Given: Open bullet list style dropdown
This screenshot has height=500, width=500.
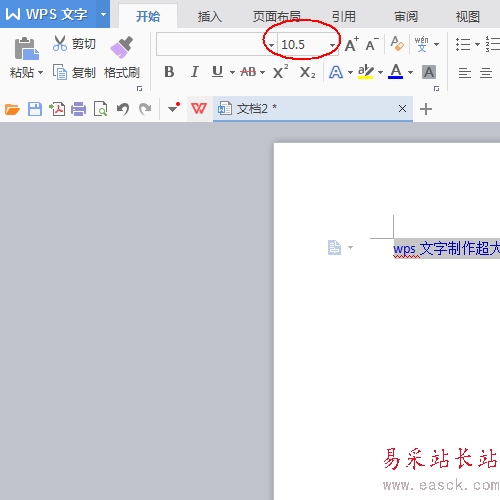Looking at the screenshot, I should pyautogui.click(x=477, y=44).
